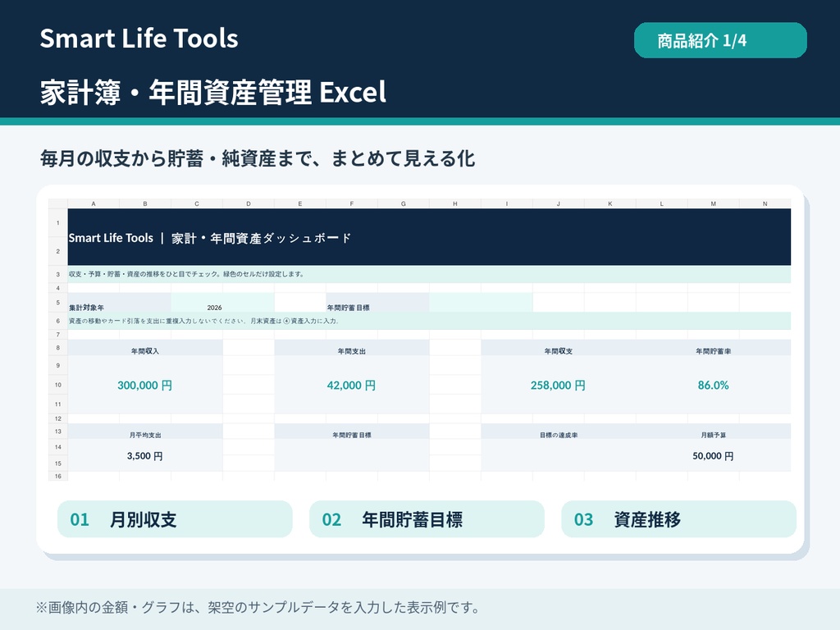Viewport: 840px width, 630px height.
Task: Click the footer disclaimer about サンプルデータ
Action: (x=258, y=607)
